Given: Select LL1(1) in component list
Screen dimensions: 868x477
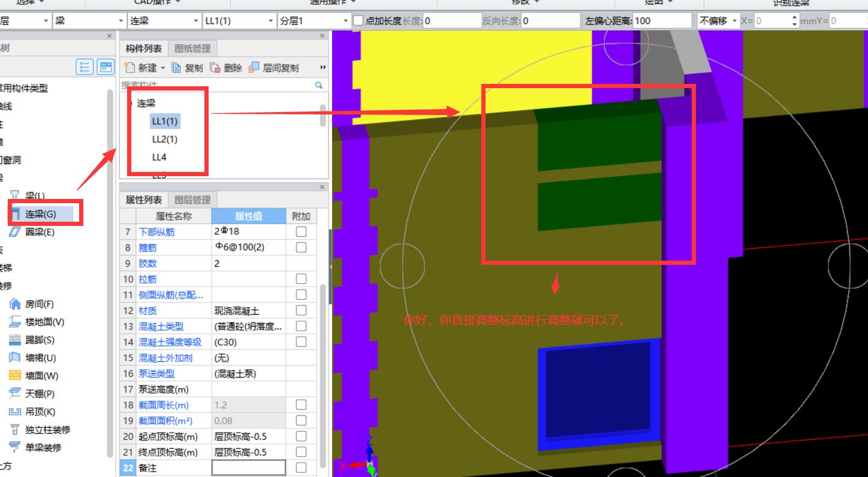Looking at the screenshot, I should point(165,121).
